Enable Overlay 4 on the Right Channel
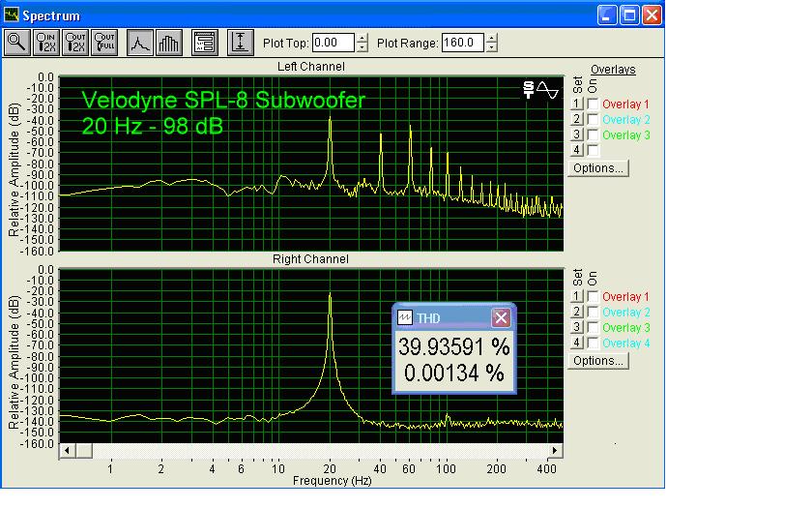This screenshot has height=508, width=812. click(593, 344)
